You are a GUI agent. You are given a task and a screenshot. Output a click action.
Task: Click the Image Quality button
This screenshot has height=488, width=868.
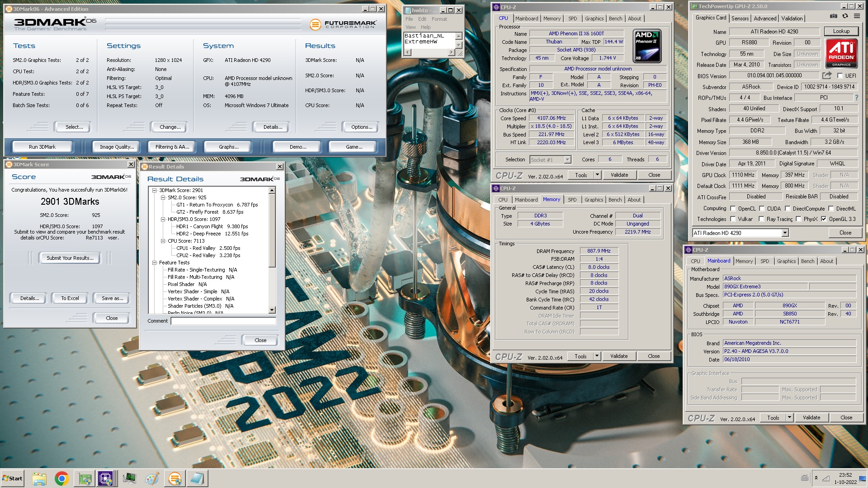(x=117, y=147)
